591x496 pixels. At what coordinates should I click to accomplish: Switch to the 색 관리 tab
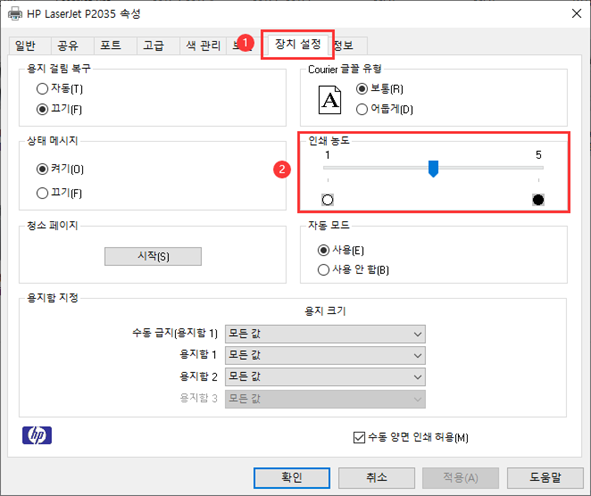[x=203, y=46]
